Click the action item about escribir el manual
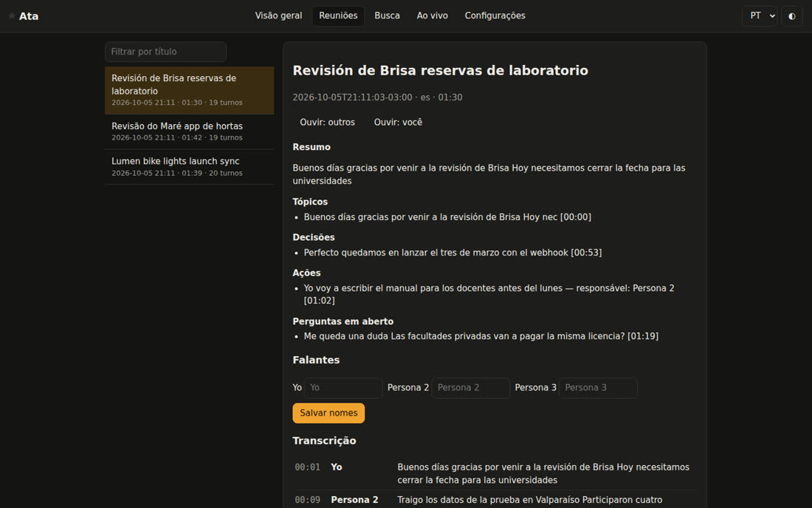This screenshot has width=812, height=508. (489, 294)
